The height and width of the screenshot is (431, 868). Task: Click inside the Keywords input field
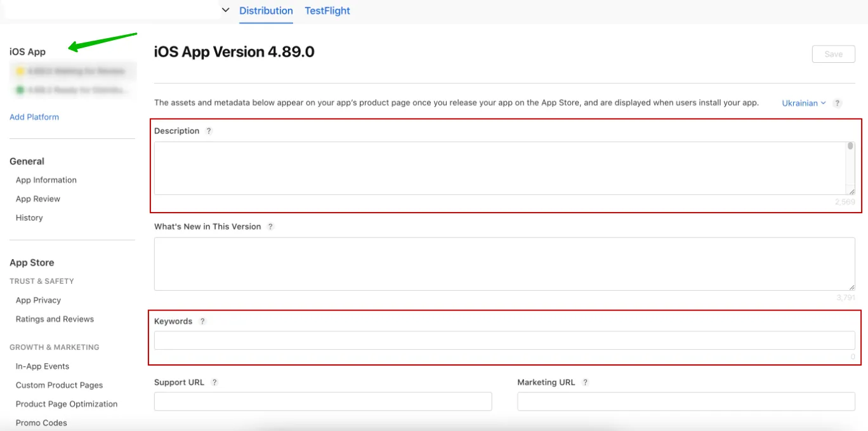pos(504,340)
